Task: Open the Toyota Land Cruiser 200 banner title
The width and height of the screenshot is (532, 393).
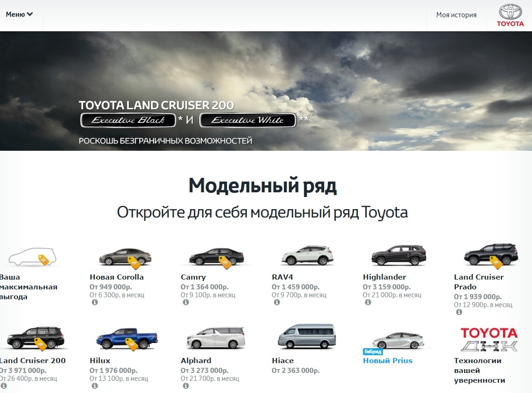Action: [x=156, y=105]
